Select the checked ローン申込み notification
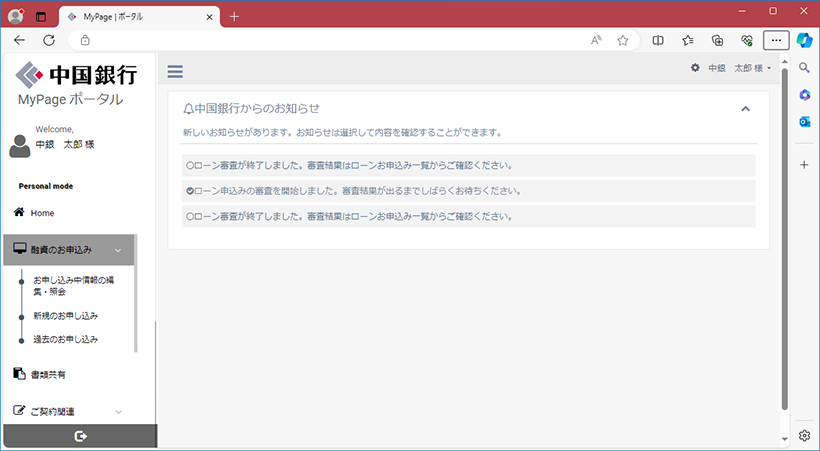Screen dimensions: 820x451 coord(468,190)
